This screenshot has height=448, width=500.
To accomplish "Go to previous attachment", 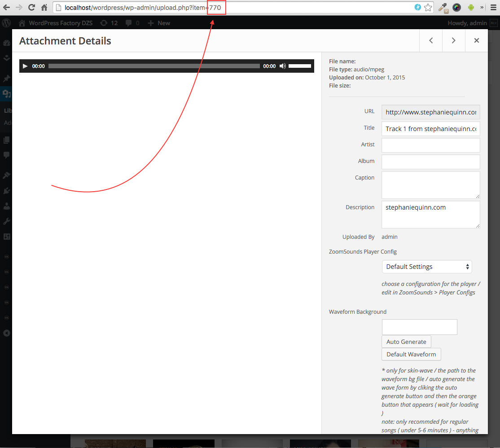I will tap(431, 40).
